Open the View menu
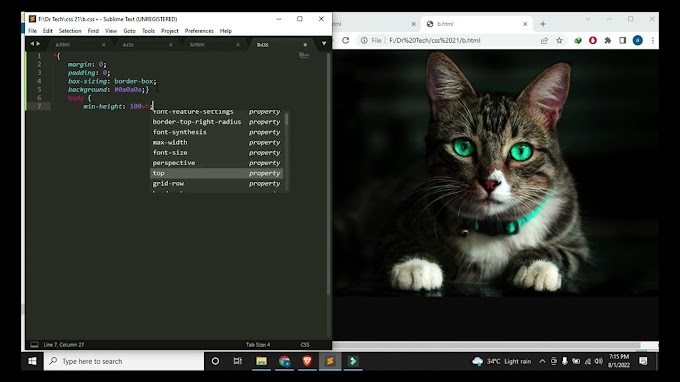The width and height of the screenshot is (680, 382). coord(111,31)
